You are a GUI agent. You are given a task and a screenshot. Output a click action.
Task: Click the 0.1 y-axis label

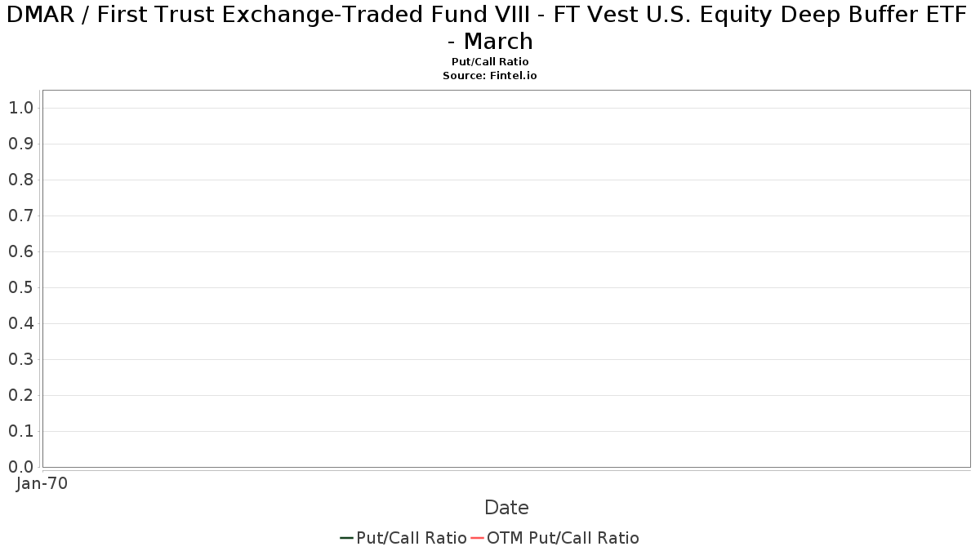[x=20, y=431]
